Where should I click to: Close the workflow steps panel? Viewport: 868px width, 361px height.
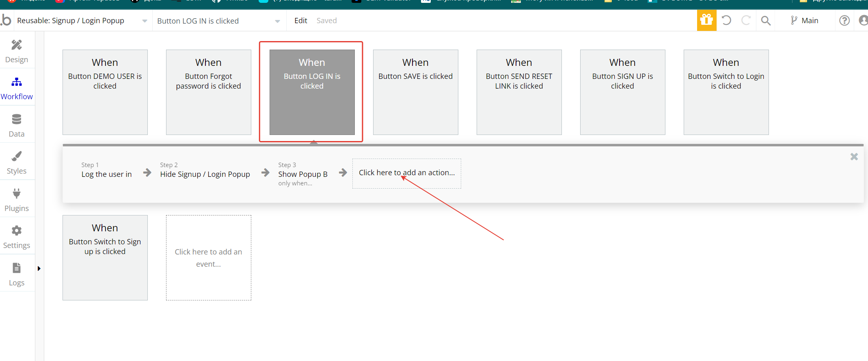pyautogui.click(x=854, y=157)
